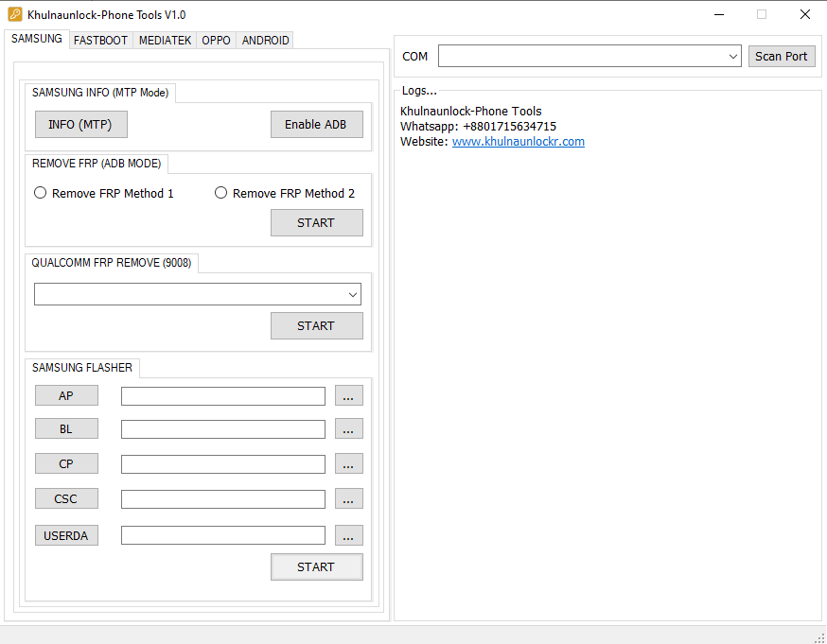Click the INFO (MTP) button
This screenshot has height=644, width=827.
click(x=81, y=125)
